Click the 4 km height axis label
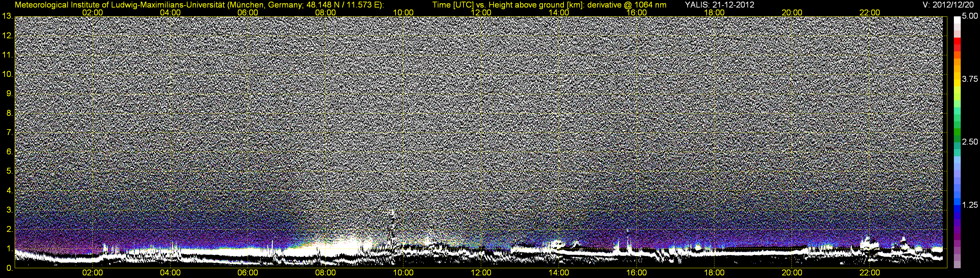980x278 pixels. pyautogui.click(x=9, y=191)
